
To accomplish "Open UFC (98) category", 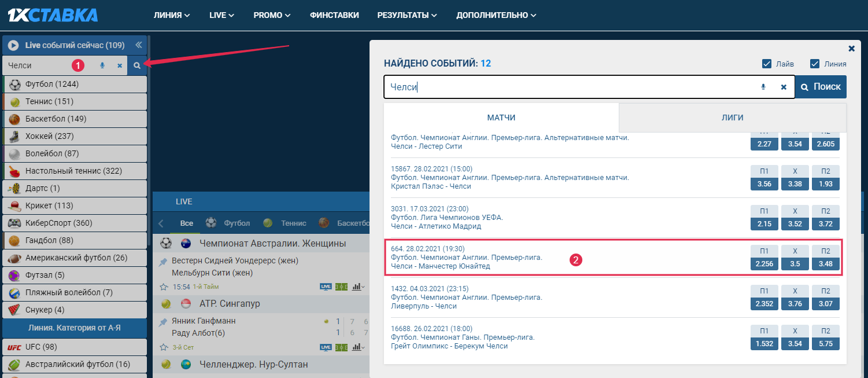I will tap(75, 347).
